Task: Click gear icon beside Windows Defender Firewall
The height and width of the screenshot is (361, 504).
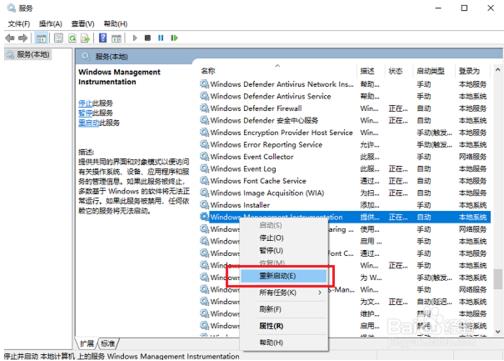Action: 204,108
